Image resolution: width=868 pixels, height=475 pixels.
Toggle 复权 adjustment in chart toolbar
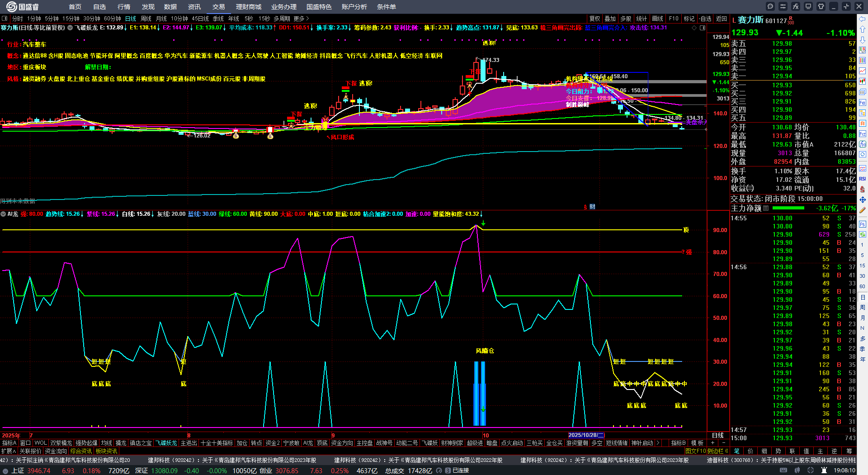(595, 19)
